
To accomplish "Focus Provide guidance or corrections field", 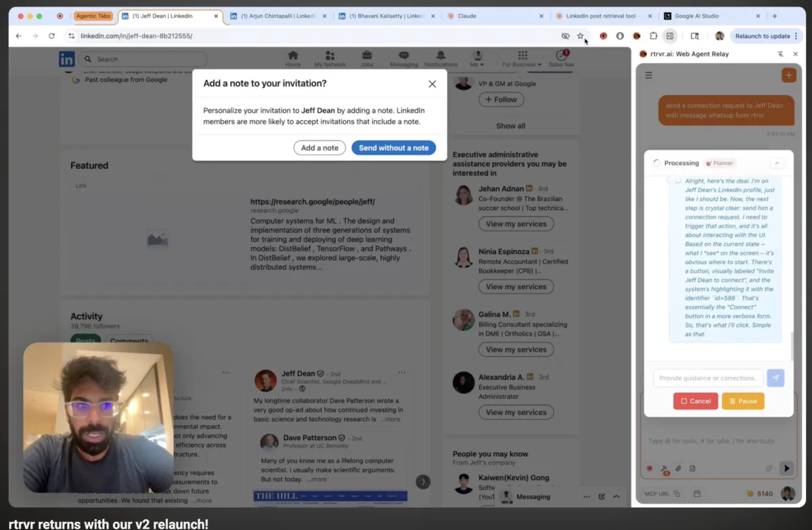I will pyautogui.click(x=708, y=378).
